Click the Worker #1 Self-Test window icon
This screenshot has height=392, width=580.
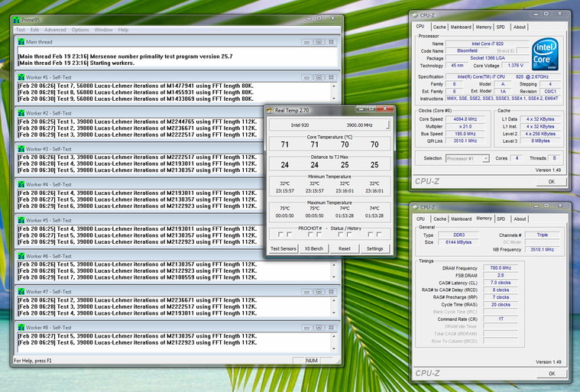[x=21, y=77]
